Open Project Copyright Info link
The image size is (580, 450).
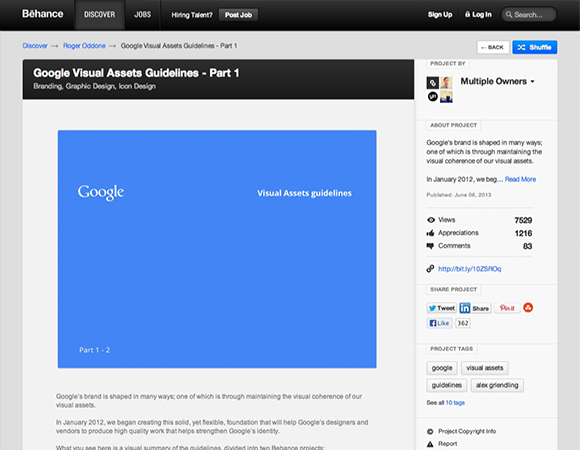point(467,432)
